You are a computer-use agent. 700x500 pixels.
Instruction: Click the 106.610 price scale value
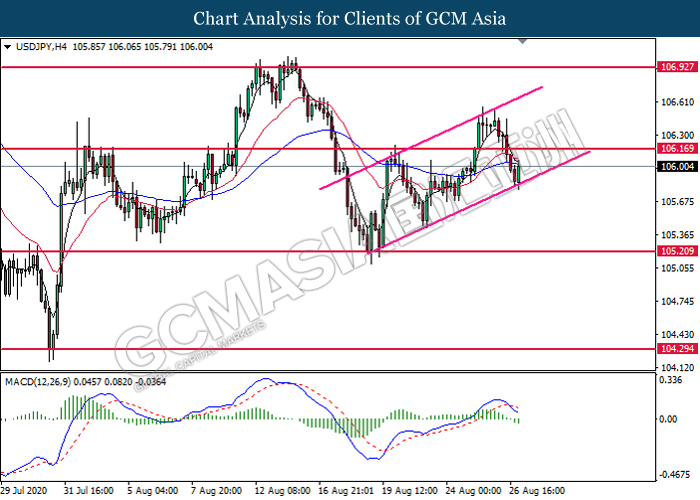677,102
